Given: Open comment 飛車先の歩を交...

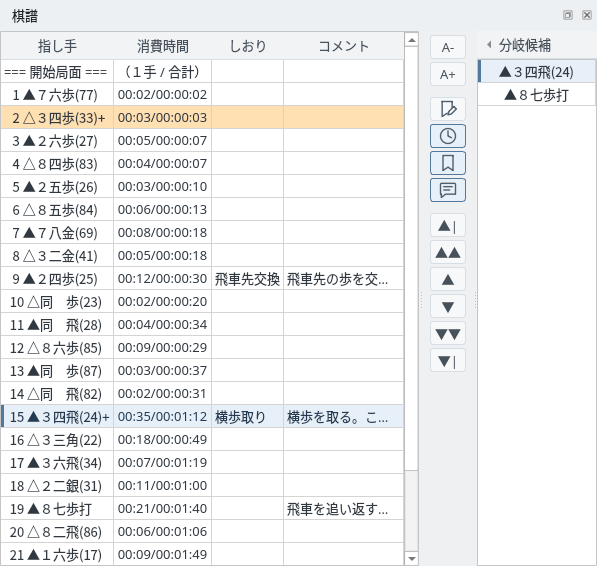Looking at the screenshot, I should [x=343, y=279].
